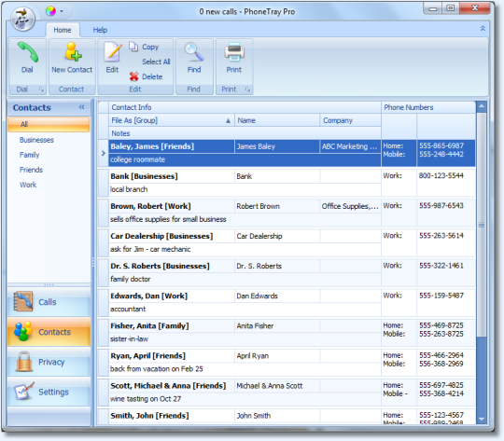Select the Dr. S. Roberts [Businesses] contact
Image resolution: width=504 pixels, height=441 pixels.
(x=160, y=266)
